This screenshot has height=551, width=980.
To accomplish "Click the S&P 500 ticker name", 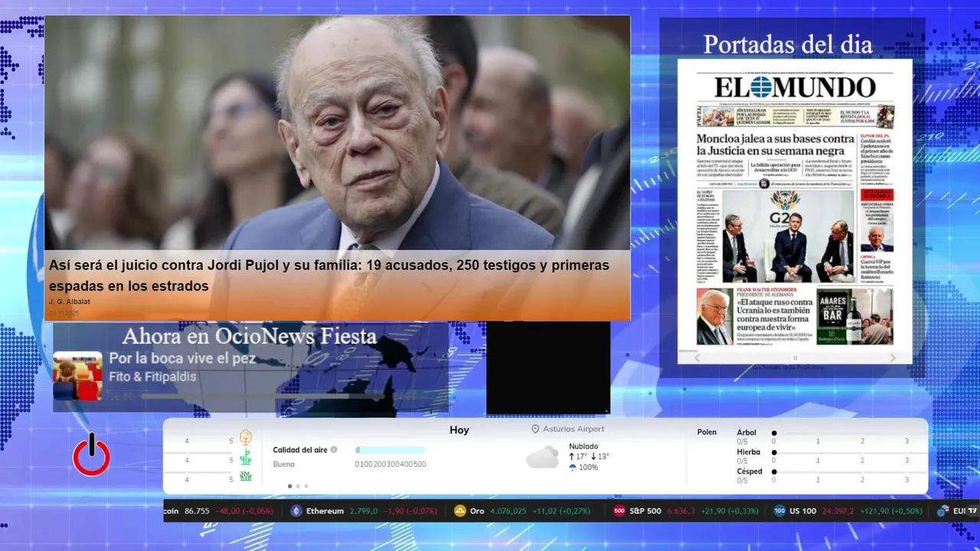I will click(645, 511).
